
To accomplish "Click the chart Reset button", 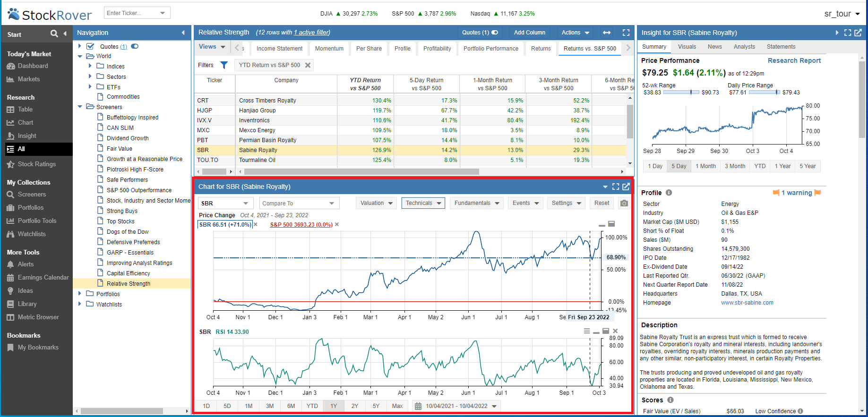I will coord(602,203).
